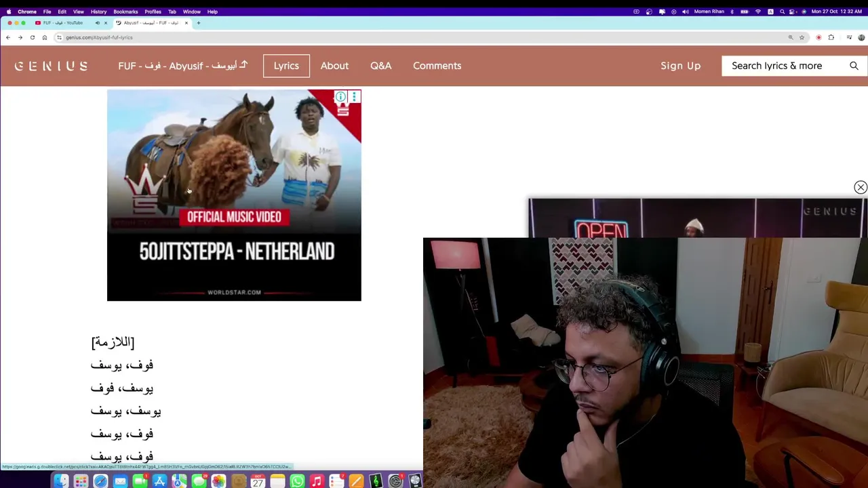This screenshot has width=868, height=488.
Task: Open the Profiles menu
Action: [153, 12]
